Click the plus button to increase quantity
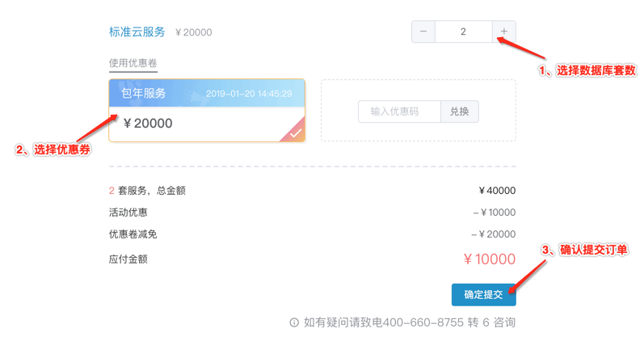The height and width of the screenshot is (341, 644). pos(503,32)
